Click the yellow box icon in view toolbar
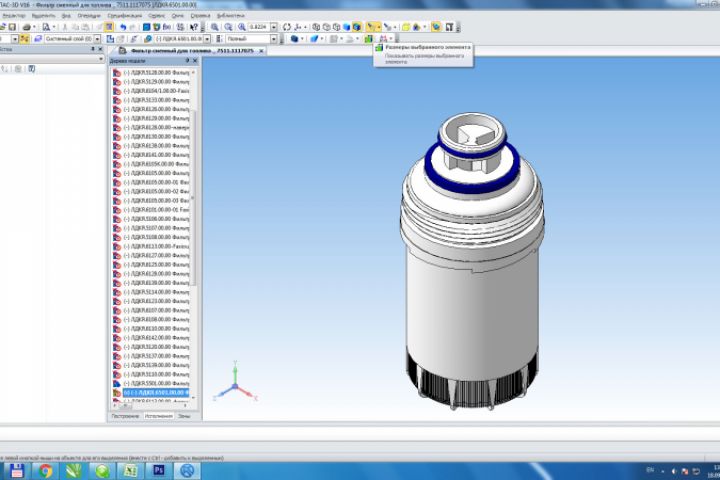This screenshot has height=480, width=720. (406, 27)
